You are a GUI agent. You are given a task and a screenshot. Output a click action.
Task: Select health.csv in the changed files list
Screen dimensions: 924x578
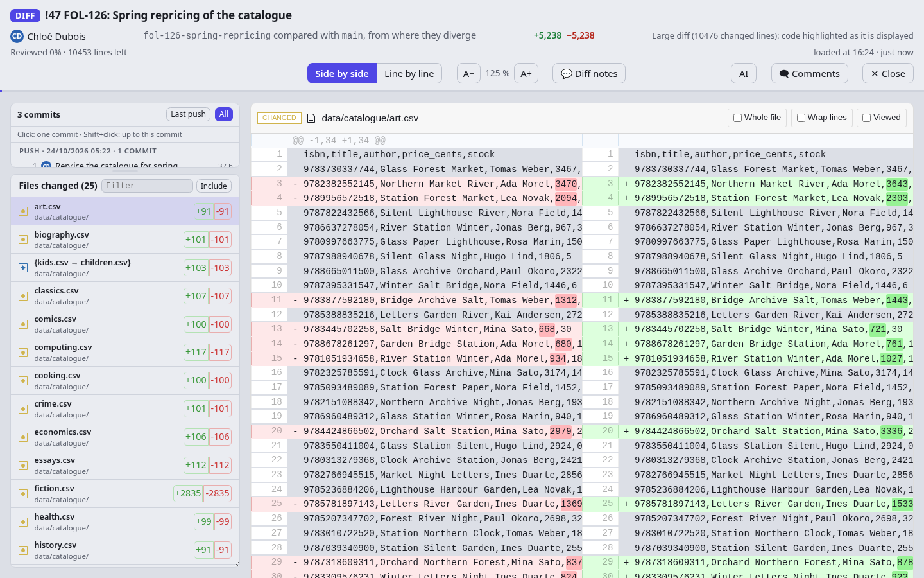pyautogui.click(x=125, y=522)
